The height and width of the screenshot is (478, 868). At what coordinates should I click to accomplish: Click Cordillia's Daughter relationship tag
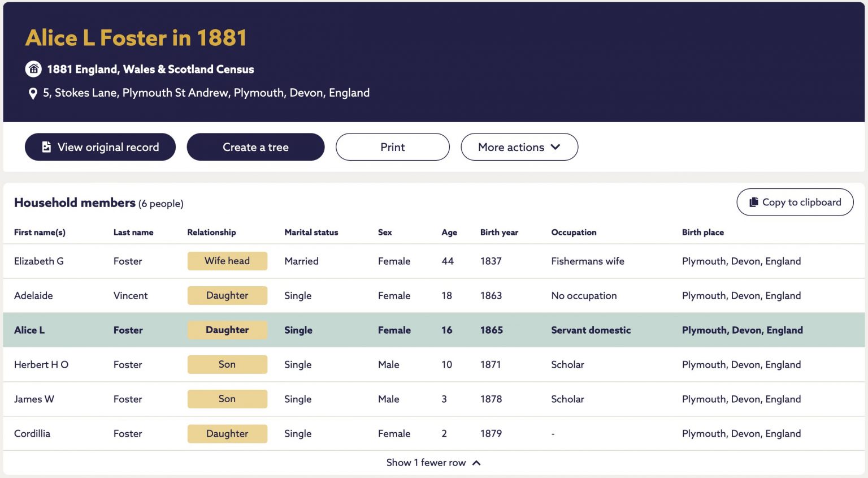click(x=227, y=433)
